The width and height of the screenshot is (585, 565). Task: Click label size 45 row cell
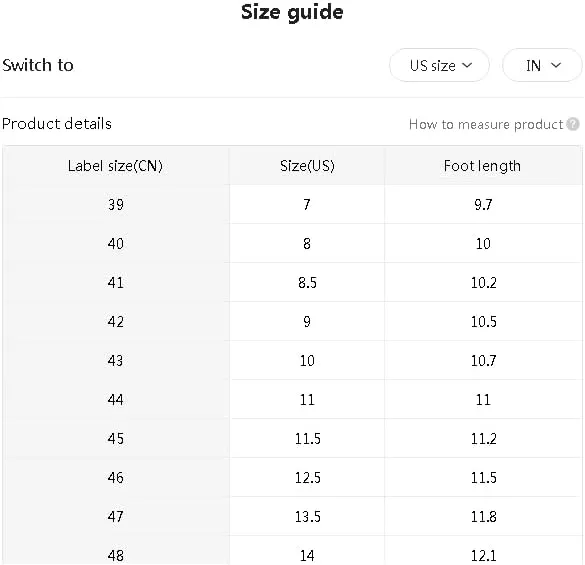click(x=115, y=438)
